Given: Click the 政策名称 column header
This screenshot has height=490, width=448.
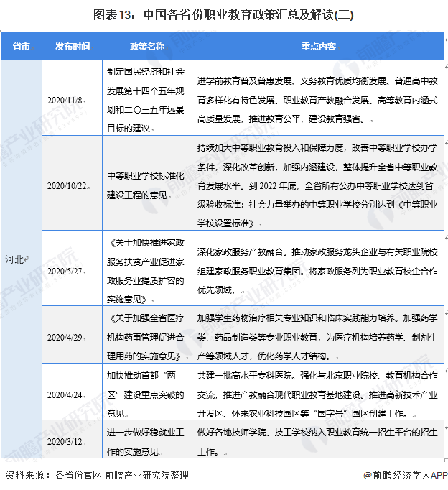Looking at the screenshot, I should pyautogui.click(x=146, y=46).
